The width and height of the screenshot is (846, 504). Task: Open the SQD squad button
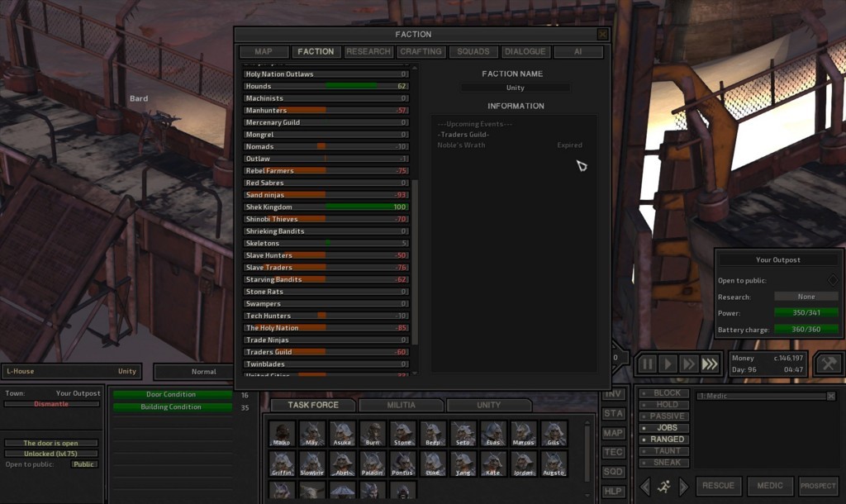click(x=613, y=472)
